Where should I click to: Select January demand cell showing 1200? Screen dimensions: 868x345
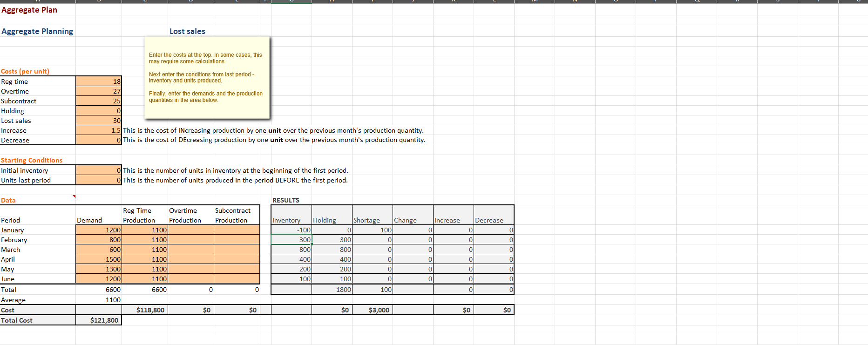99,230
